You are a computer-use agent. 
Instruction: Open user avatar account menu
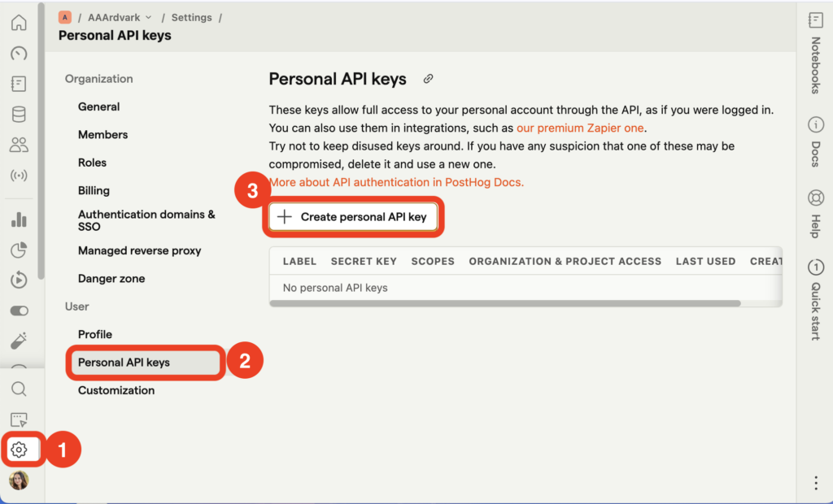19,480
